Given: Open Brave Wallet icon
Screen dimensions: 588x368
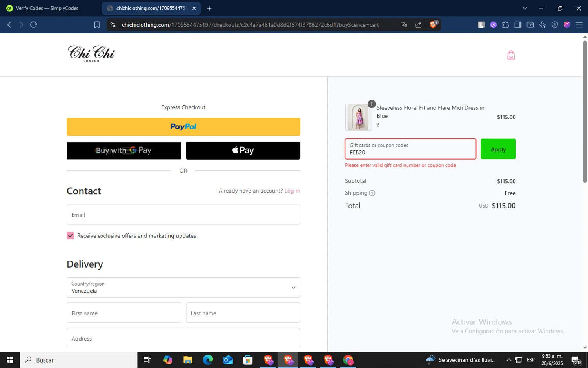Looking at the screenshot, I should click(530, 25).
